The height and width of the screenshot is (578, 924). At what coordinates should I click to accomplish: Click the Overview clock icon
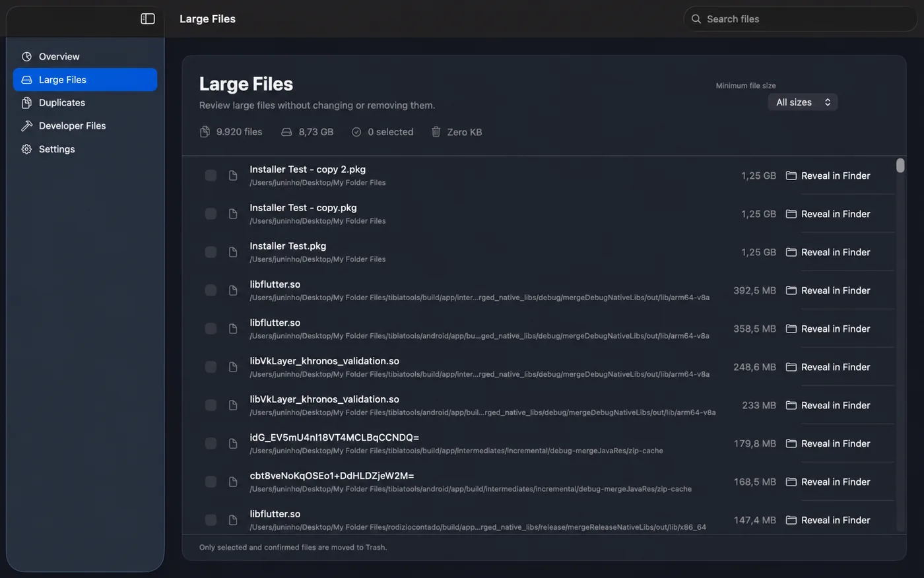(x=26, y=57)
